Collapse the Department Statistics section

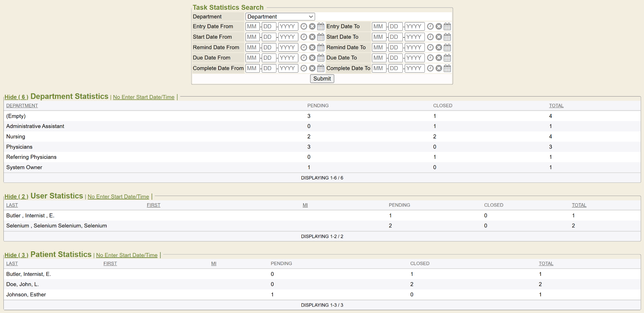pos(16,97)
